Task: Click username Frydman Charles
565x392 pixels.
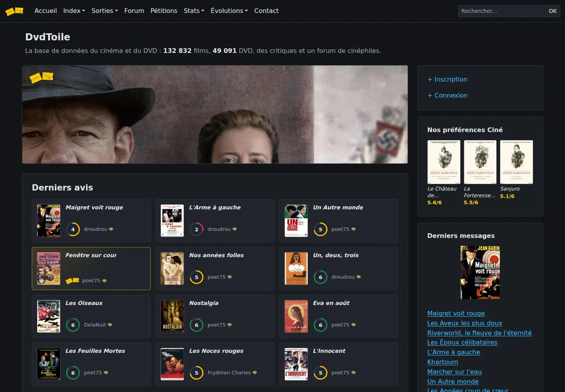Action: click(x=229, y=373)
